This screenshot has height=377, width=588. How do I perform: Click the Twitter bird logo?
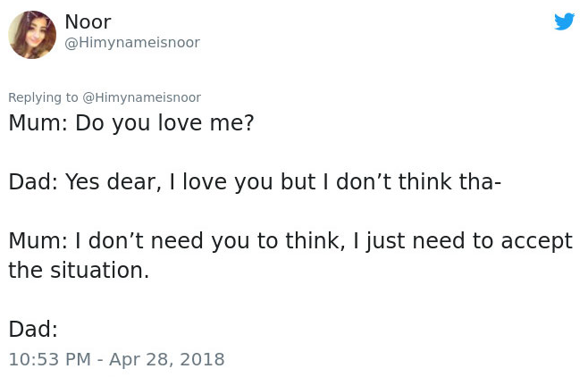coord(564,21)
